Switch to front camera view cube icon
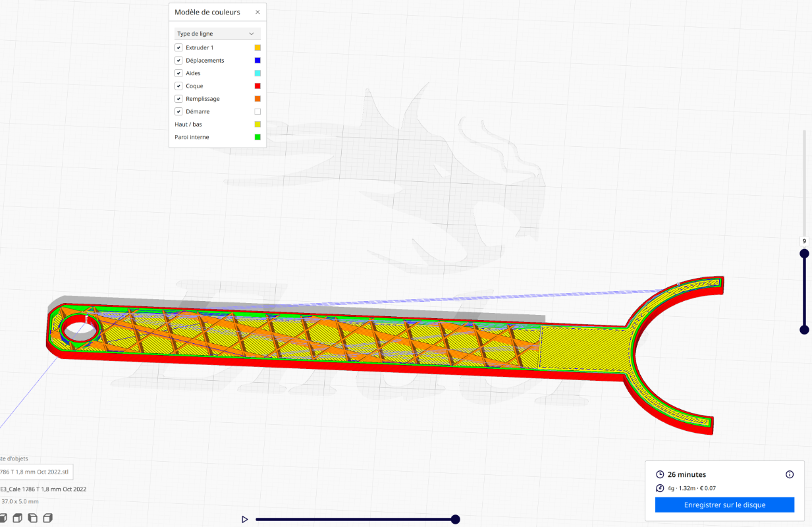The image size is (812, 527). click(x=3, y=518)
